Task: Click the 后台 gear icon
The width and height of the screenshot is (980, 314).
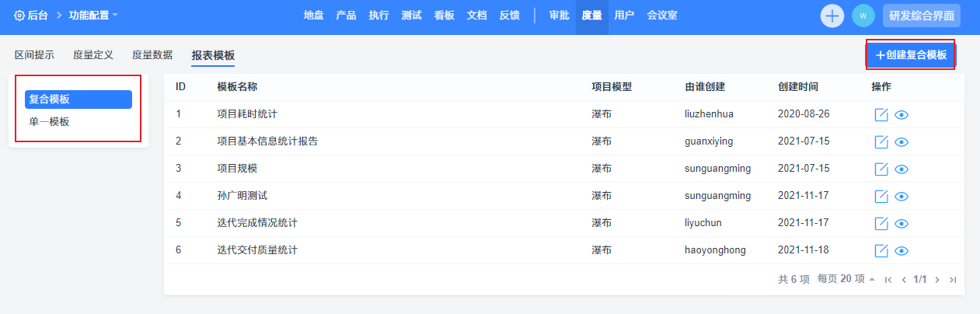Action: [x=19, y=16]
